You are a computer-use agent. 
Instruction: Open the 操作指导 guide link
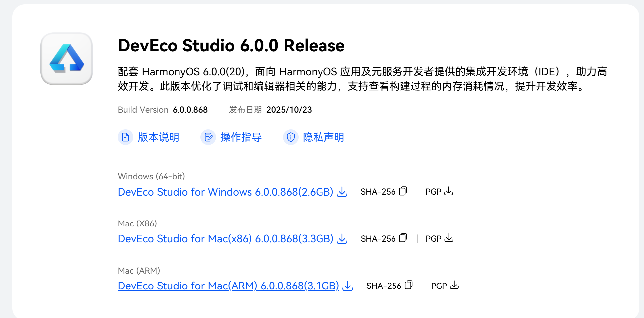(241, 137)
